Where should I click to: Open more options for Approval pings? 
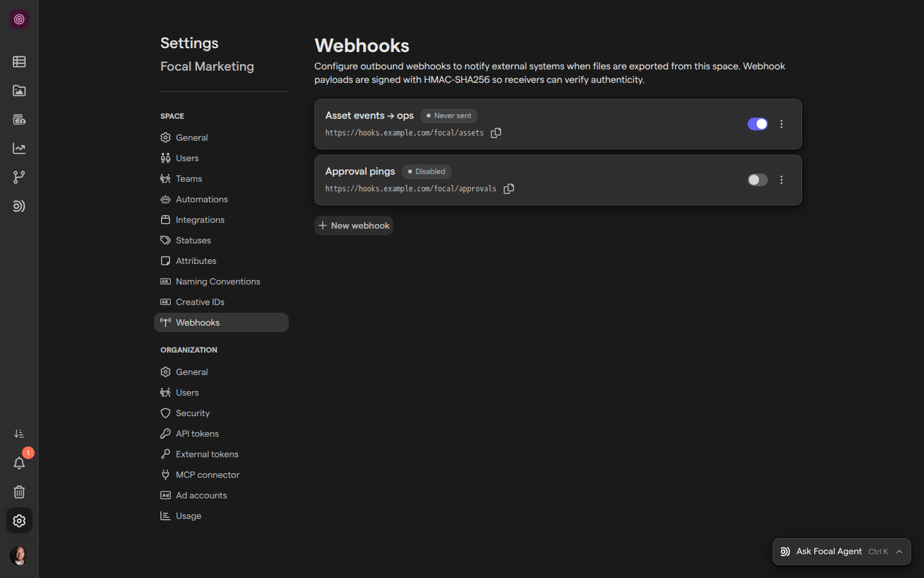(782, 180)
